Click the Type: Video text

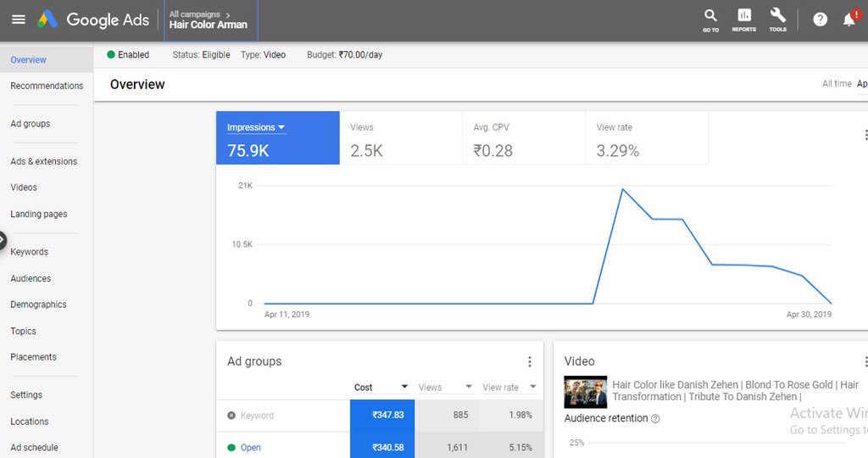coord(263,55)
